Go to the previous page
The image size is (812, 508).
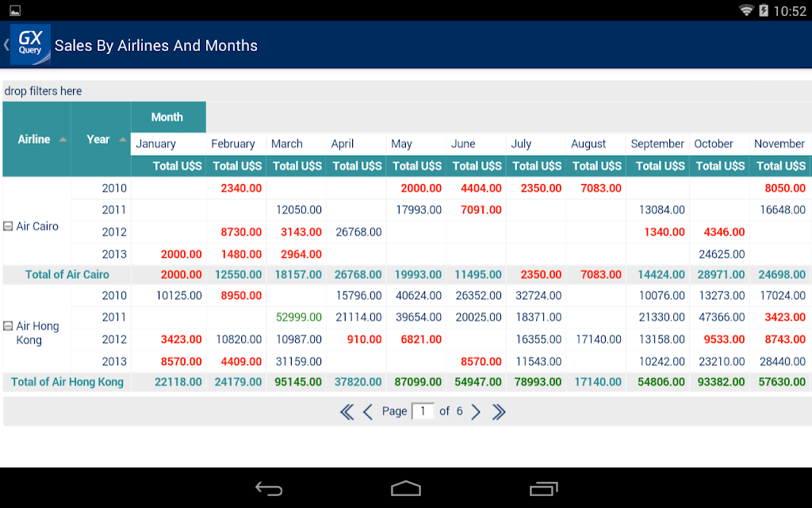[x=368, y=412]
